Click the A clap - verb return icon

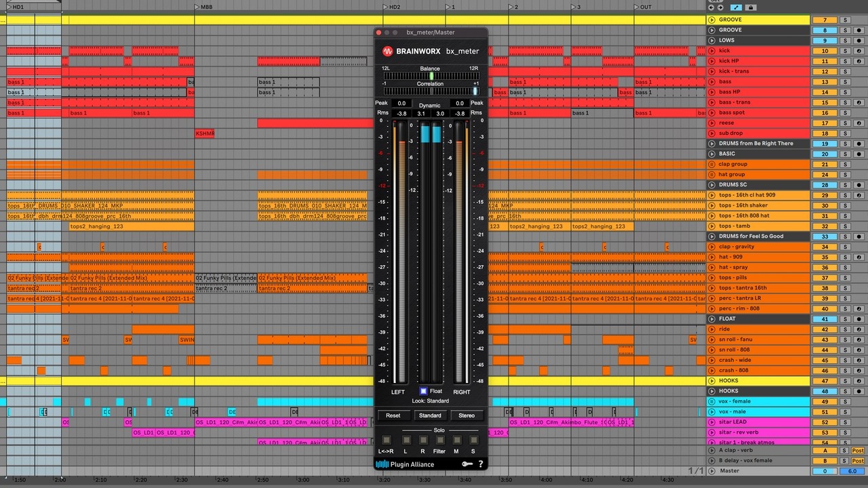[711, 450]
